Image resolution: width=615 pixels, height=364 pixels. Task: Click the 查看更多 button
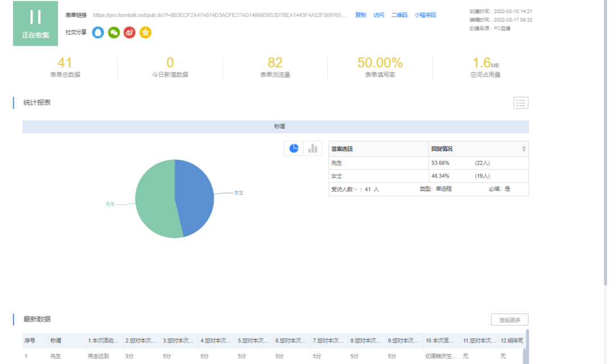click(x=510, y=320)
